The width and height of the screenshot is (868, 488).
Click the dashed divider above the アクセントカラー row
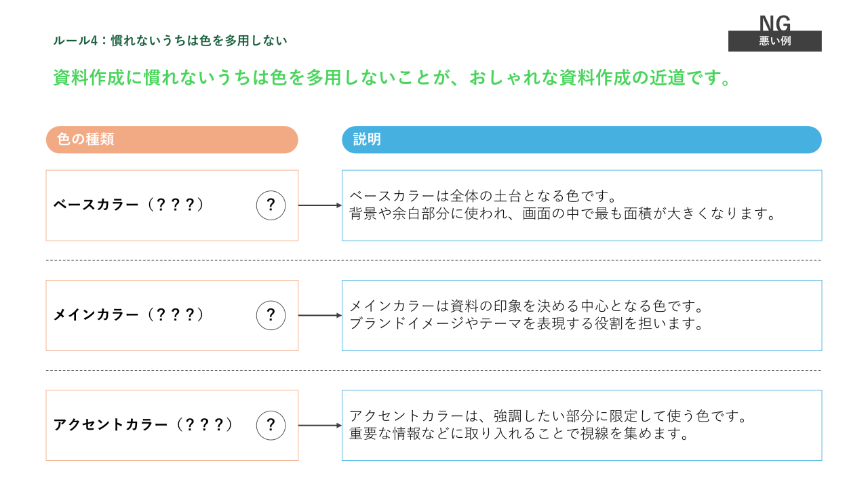(x=433, y=371)
